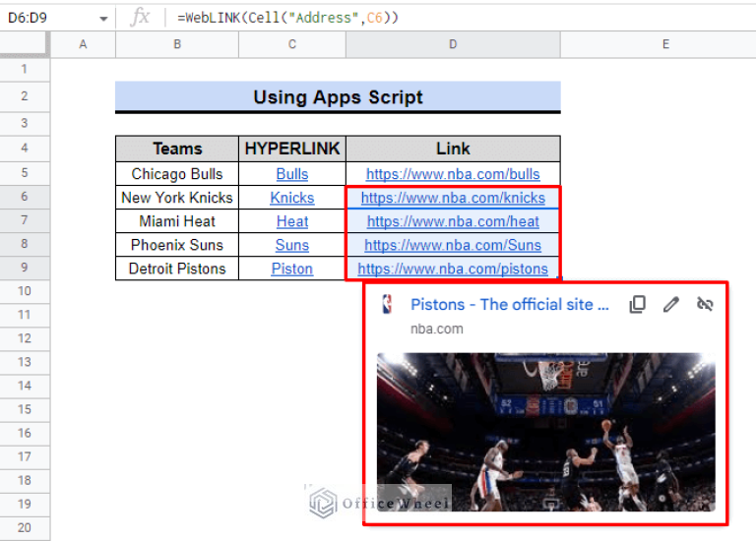756x541 pixels.
Task: Click the basketball game preview thumbnail
Action: [x=545, y=432]
